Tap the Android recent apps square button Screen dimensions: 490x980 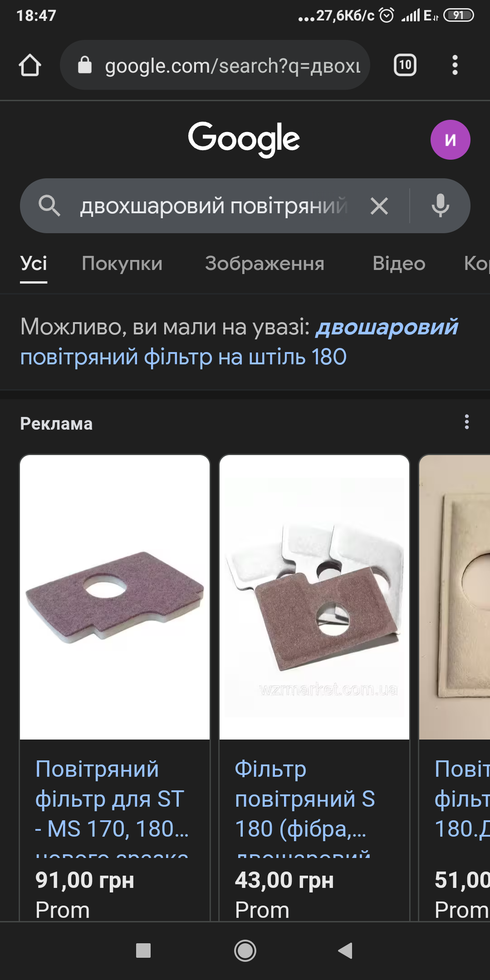click(143, 951)
